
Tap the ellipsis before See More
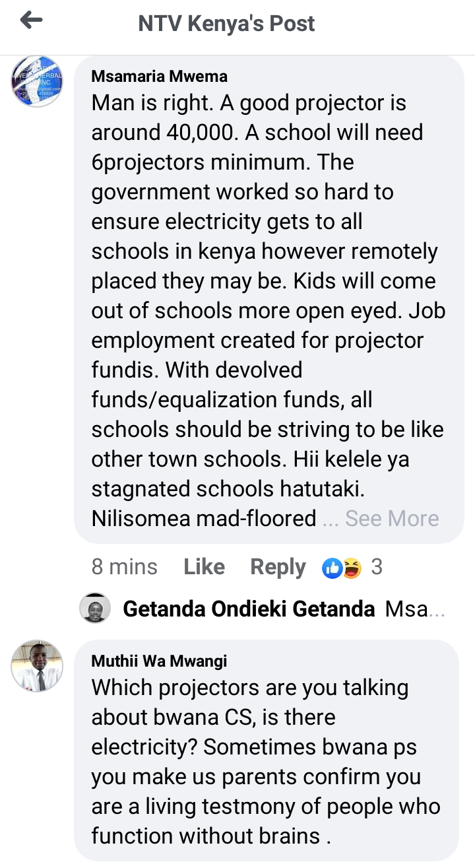coord(331,519)
